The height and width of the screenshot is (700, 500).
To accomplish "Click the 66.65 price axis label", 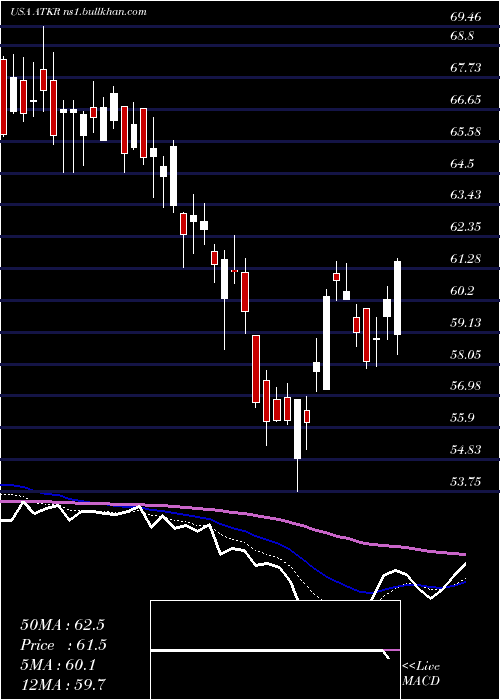I will coord(466,100).
